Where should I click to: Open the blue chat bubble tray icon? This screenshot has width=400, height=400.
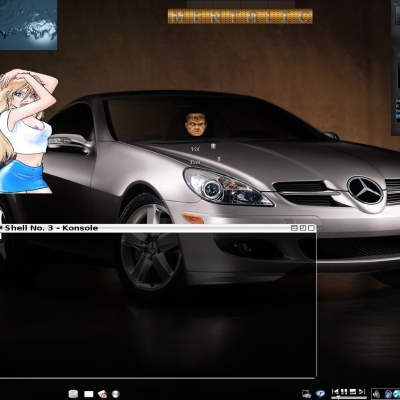tap(320, 394)
